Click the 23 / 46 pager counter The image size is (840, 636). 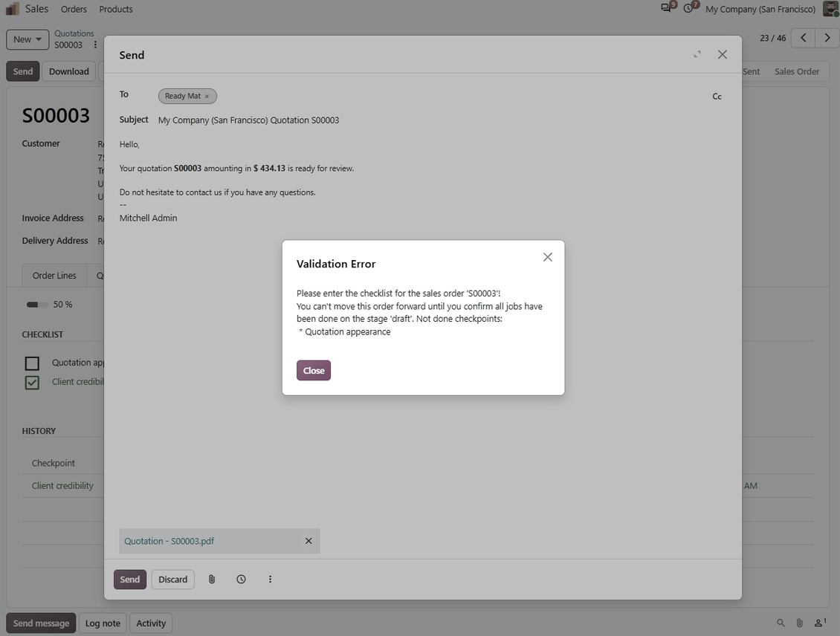(x=772, y=38)
